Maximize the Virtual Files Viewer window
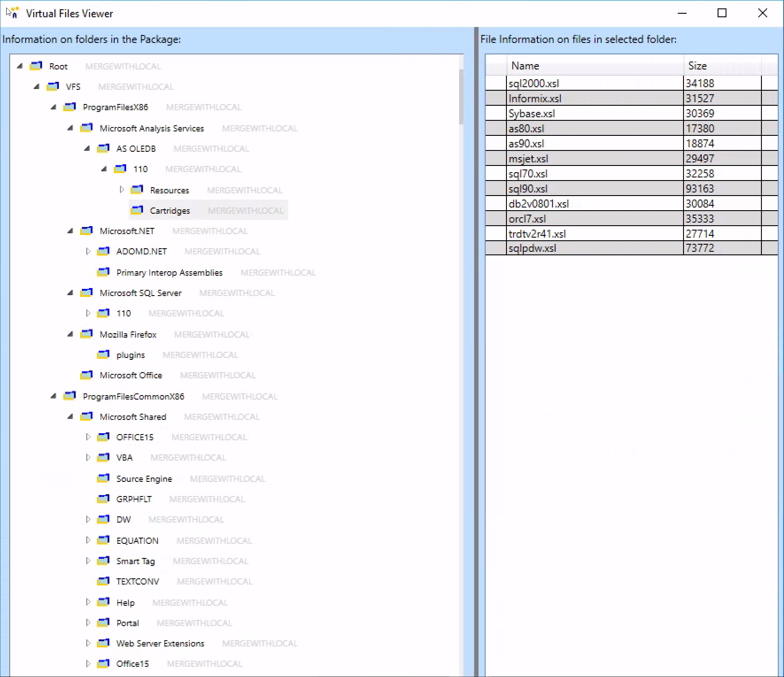 (x=722, y=13)
